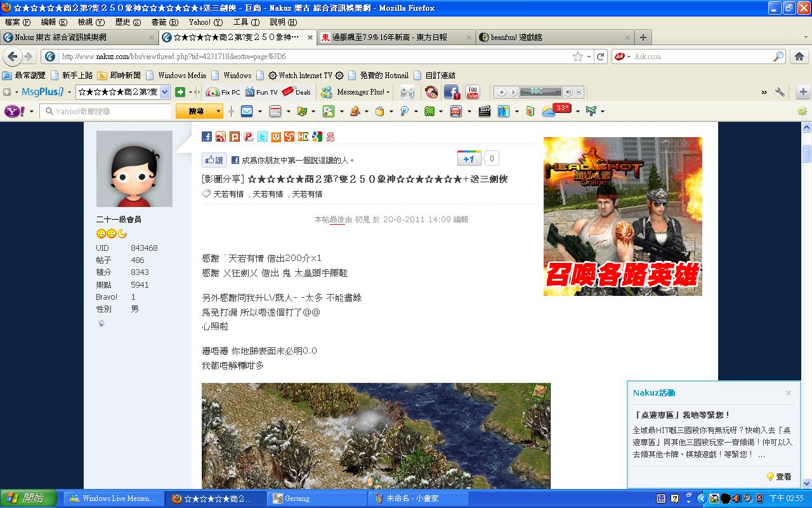This screenshot has height=508, width=812.
Task: Open the movie clapperboard icon in Yahoo toolbar
Action: [484, 111]
